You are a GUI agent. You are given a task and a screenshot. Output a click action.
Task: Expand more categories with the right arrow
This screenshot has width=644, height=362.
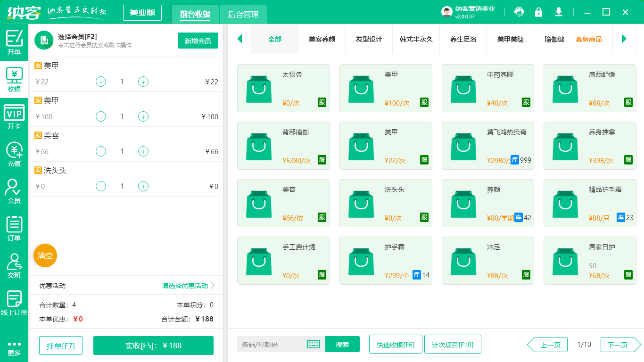(x=625, y=40)
